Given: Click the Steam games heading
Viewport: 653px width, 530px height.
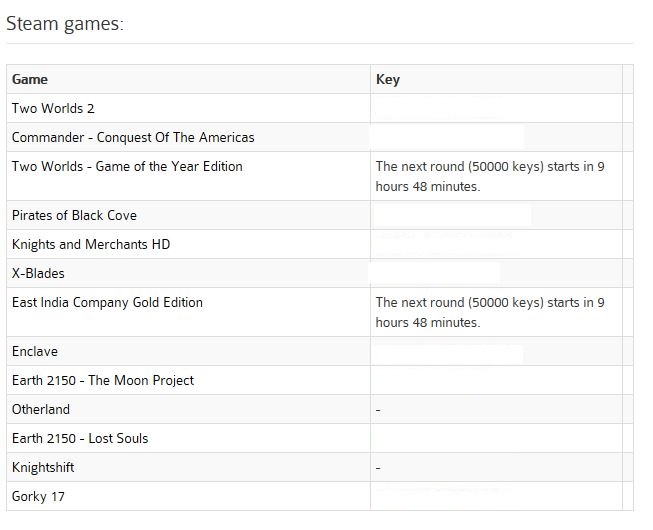Looking at the screenshot, I should [65, 24].
